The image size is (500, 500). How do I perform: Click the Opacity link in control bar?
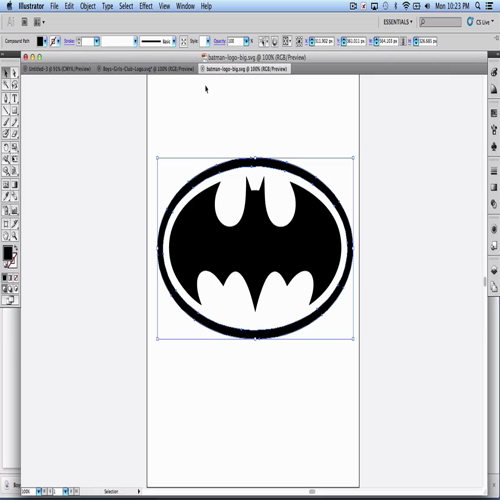[x=220, y=41]
